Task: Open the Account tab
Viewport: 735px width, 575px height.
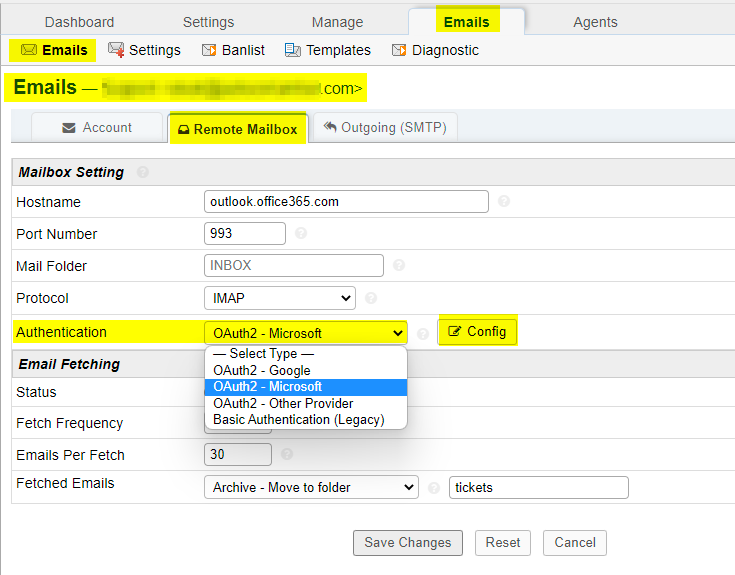Action: coord(97,128)
